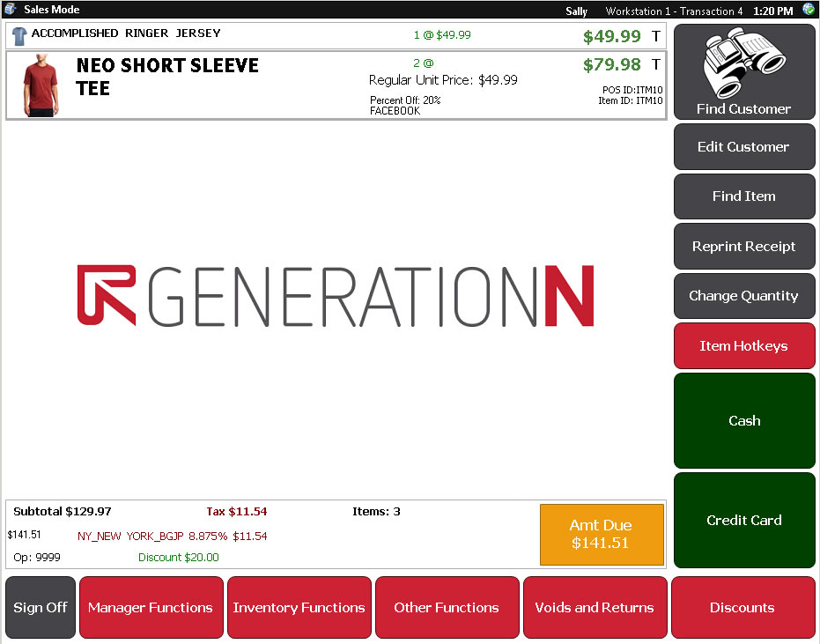The height and width of the screenshot is (644, 820).
Task: Open Other Functions menu
Action: 447,608
